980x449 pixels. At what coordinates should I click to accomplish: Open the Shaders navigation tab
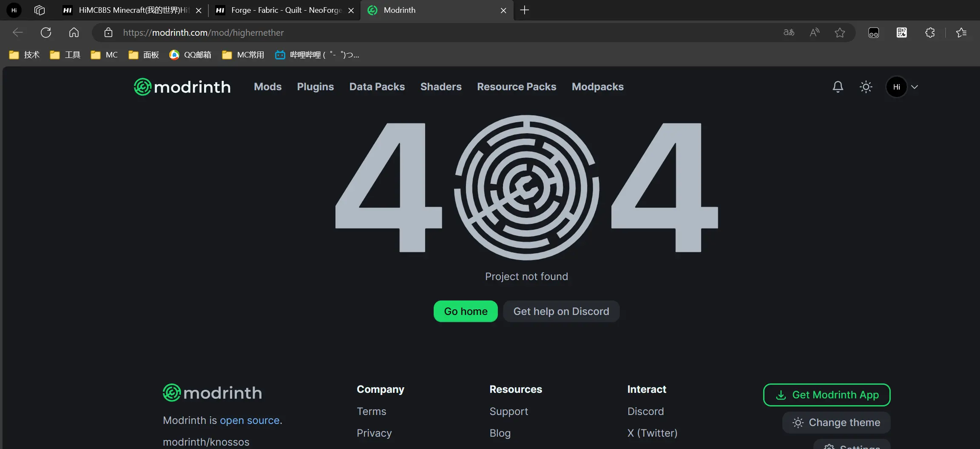(x=440, y=87)
